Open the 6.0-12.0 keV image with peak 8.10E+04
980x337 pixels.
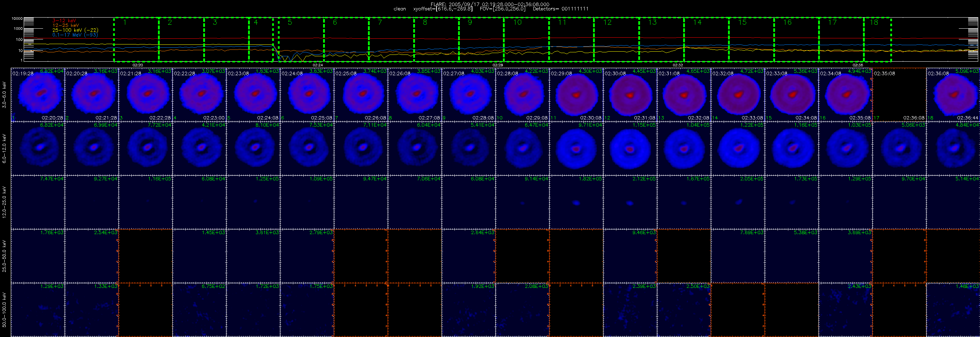[253, 148]
